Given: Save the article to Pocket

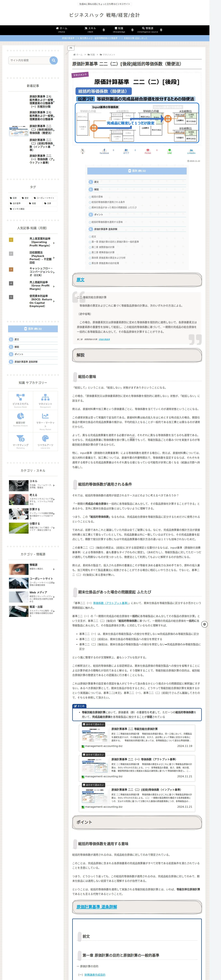Looking at the screenshot, I should [x=148, y=151].
